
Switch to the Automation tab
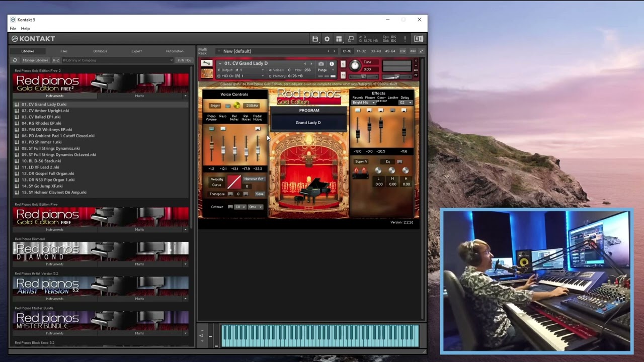click(x=175, y=51)
